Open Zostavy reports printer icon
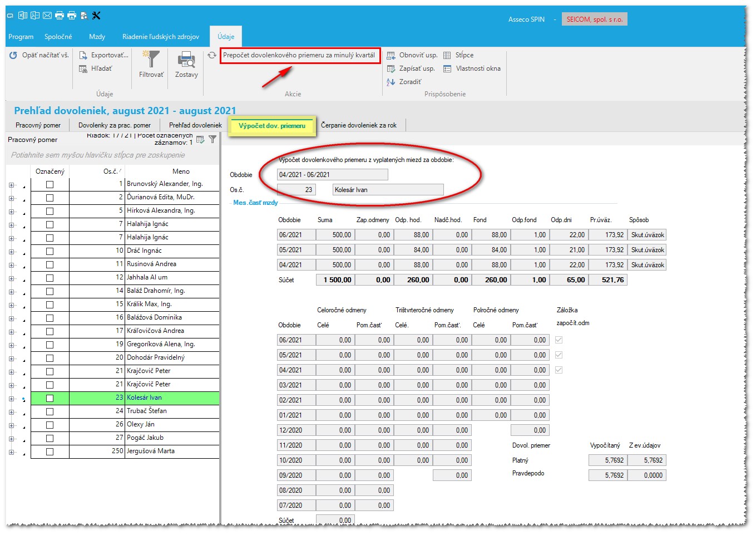Image resolution: width=756 pixels, height=535 pixels. pyautogui.click(x=186, y=60)
